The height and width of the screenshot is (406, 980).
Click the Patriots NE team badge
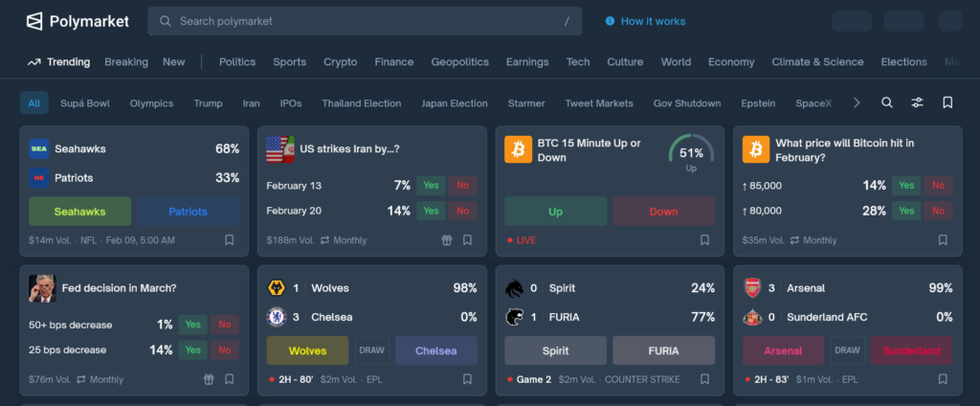coord(38,178)
